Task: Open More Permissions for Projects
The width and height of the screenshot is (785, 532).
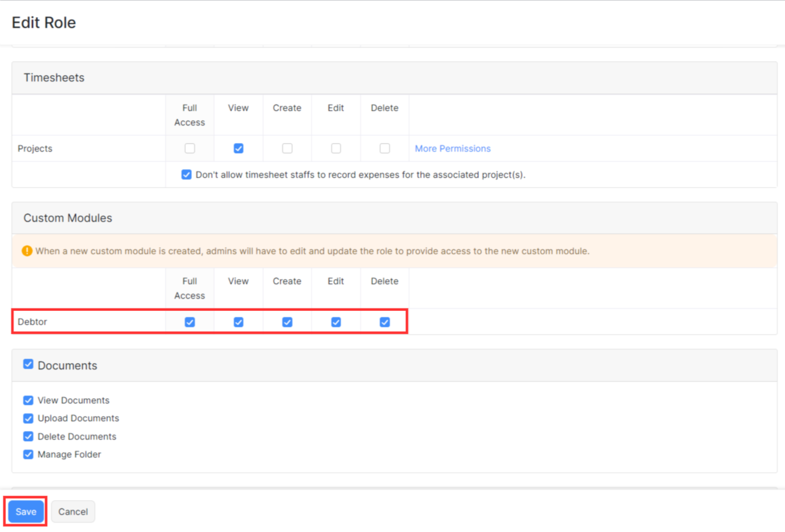Action: (x=452, y=148)
